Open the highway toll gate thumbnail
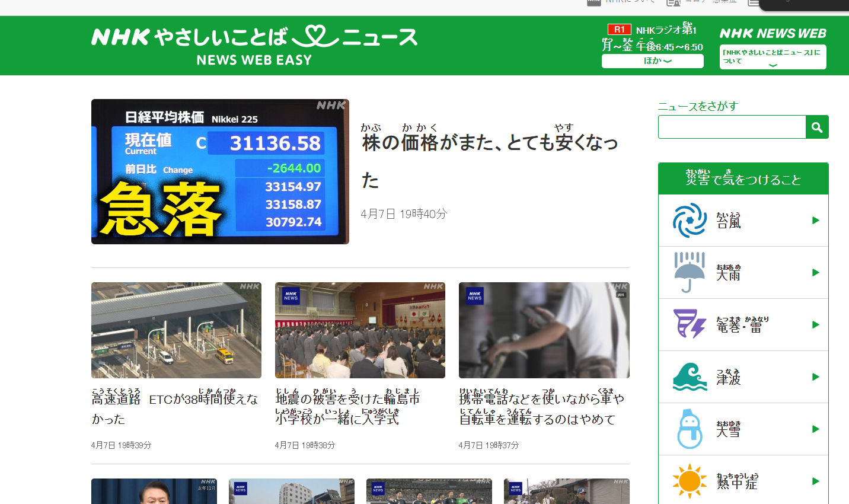The width and height of the screenshot is (849, 504). (176, 330)
